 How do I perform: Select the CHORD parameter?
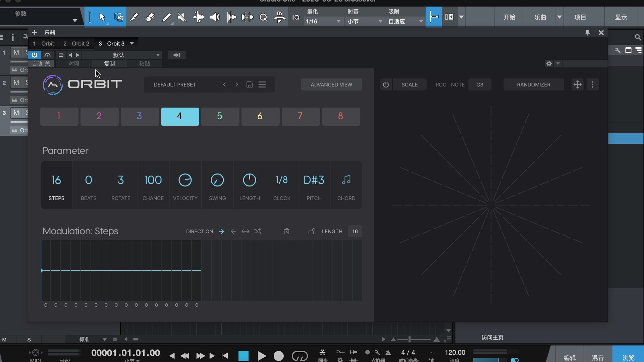(x=346, y=185)
